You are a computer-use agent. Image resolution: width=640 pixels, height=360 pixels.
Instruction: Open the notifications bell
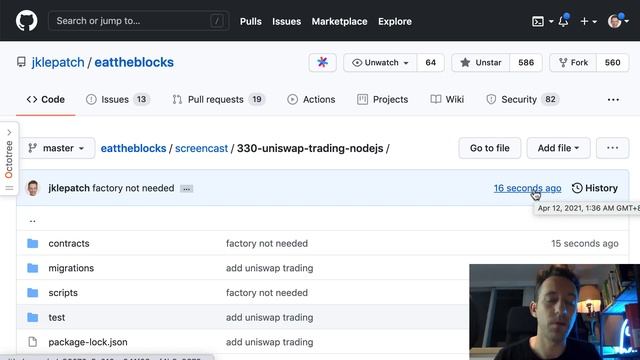click(564, 21)
